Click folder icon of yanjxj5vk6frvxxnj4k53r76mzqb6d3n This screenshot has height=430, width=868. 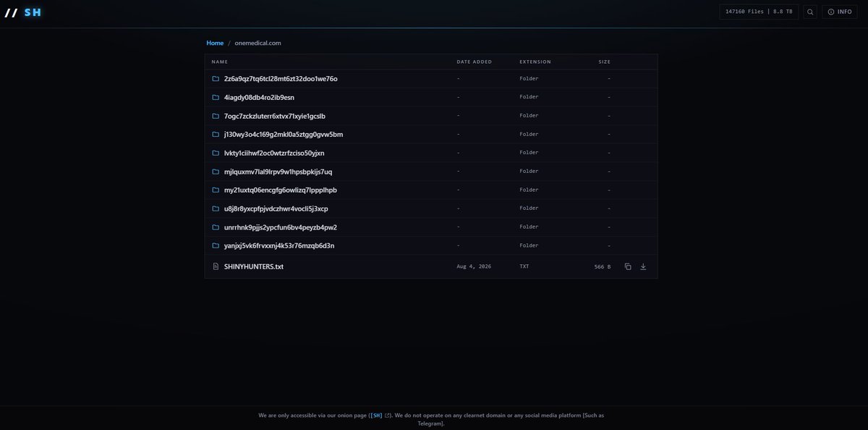[216, 245]
